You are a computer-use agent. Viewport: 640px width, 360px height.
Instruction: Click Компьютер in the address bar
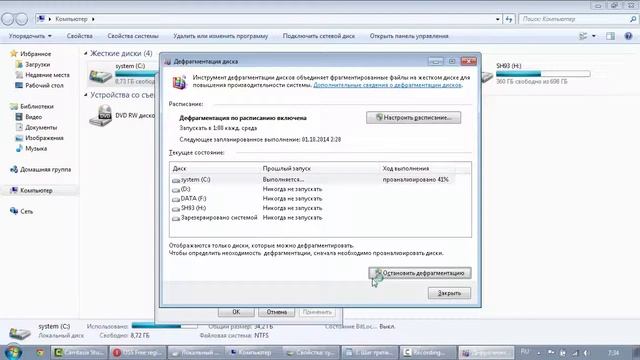point(71,19)
